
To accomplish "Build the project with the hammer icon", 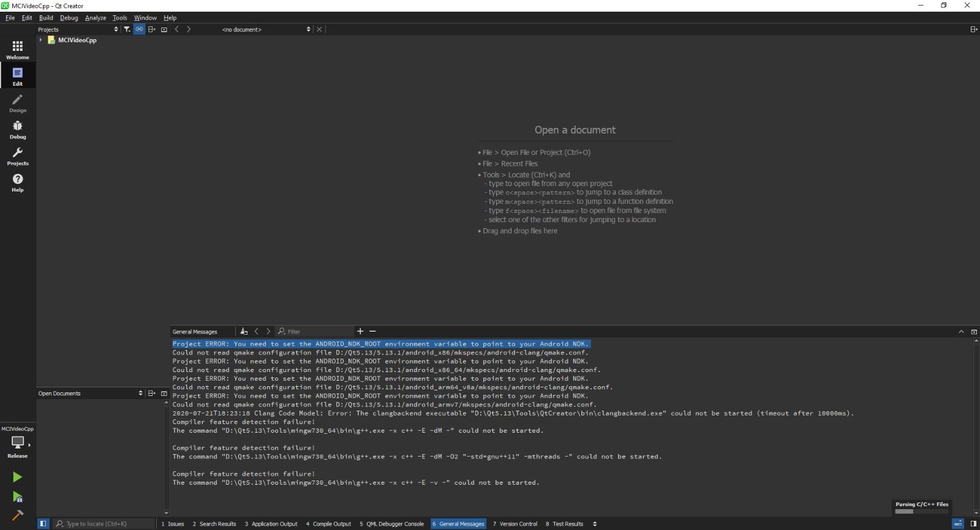I will point(17,515).
